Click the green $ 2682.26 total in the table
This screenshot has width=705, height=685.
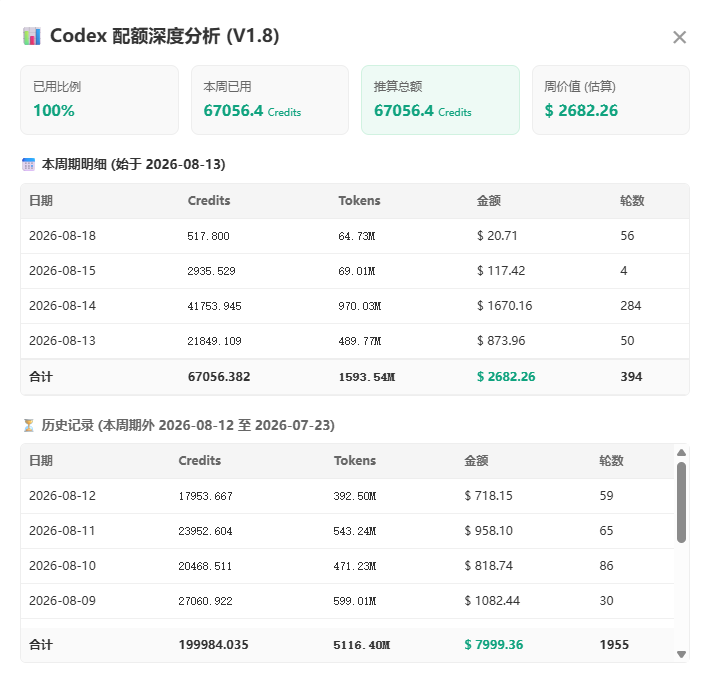pos(506,377)
